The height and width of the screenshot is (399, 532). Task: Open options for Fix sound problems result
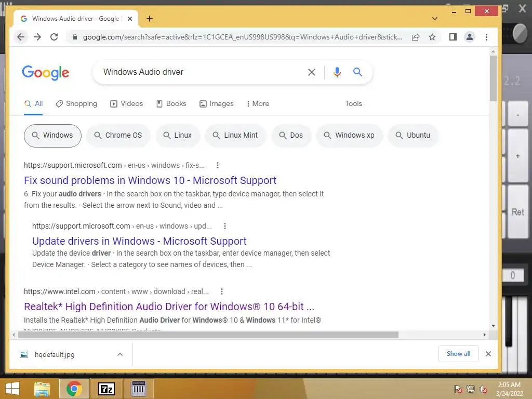click(218, 166)
